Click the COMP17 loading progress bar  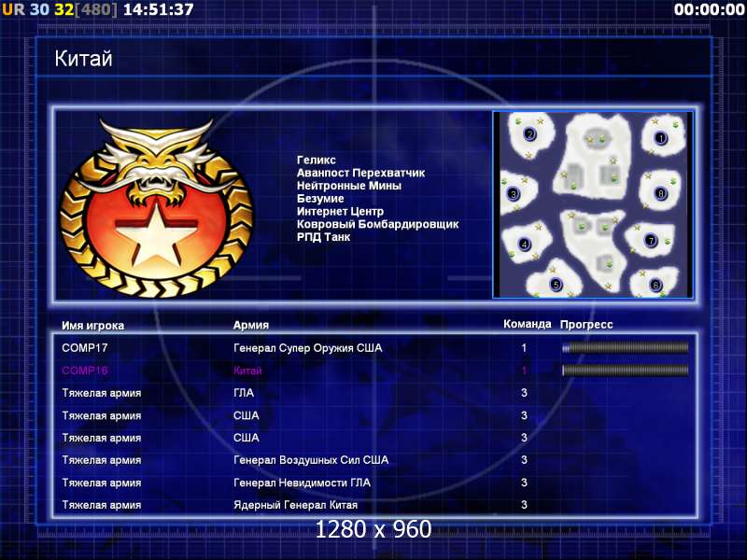625,348
